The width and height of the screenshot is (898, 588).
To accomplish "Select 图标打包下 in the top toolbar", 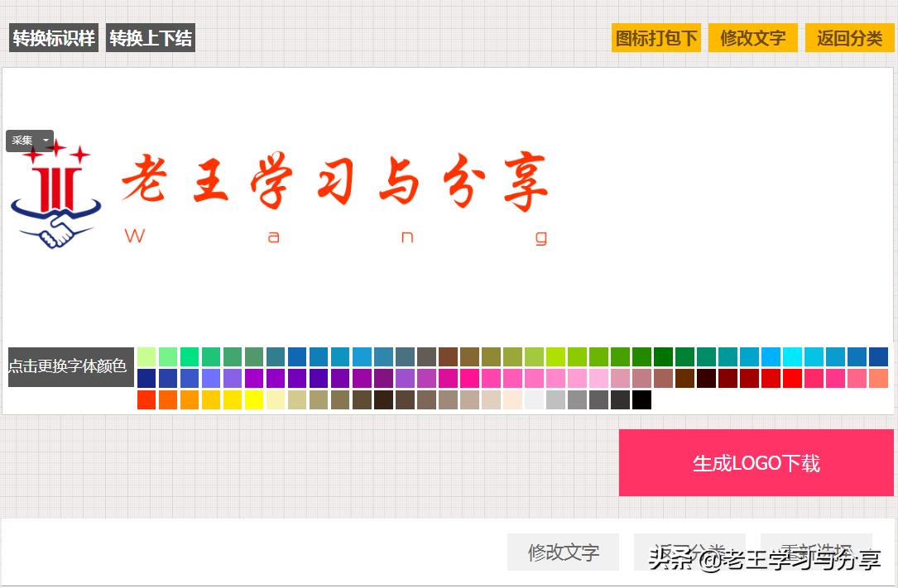I will pos(655,37).
